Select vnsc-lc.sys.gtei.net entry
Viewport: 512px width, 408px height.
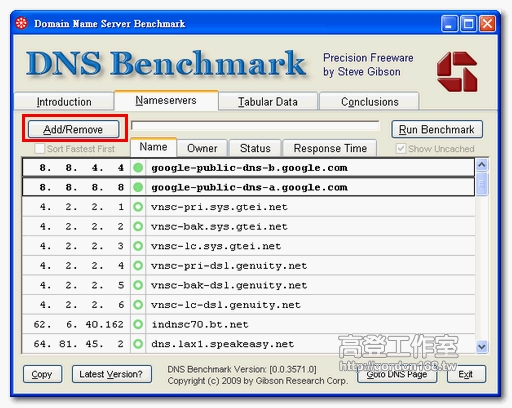pos(248,246)
